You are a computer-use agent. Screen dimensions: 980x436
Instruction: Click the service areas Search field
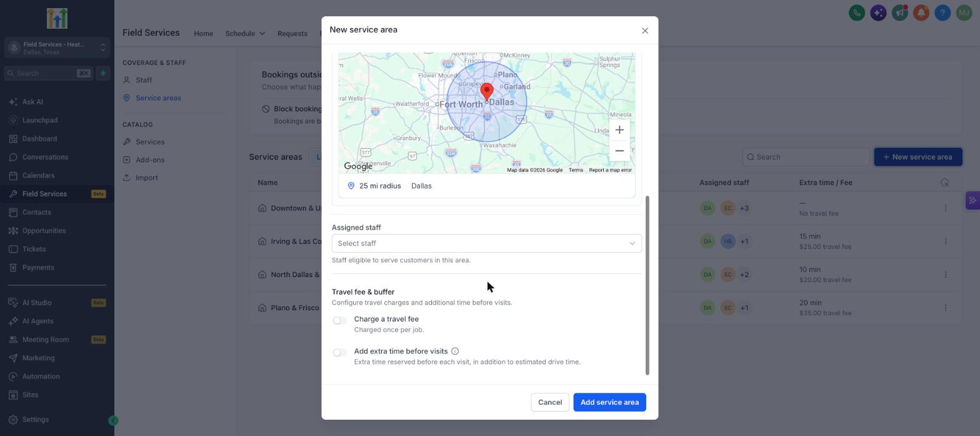[x=806, y=157]
